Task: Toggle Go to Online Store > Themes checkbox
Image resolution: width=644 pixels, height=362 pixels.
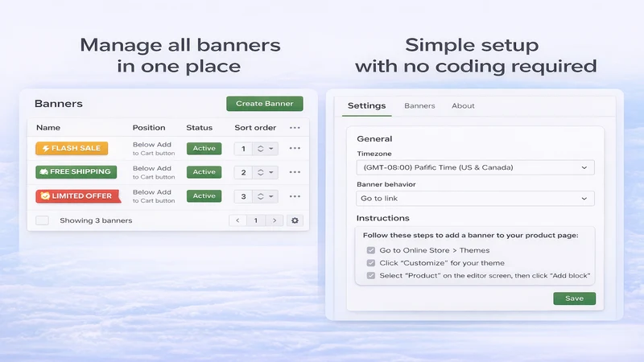Action: click(x=371, y=250)
